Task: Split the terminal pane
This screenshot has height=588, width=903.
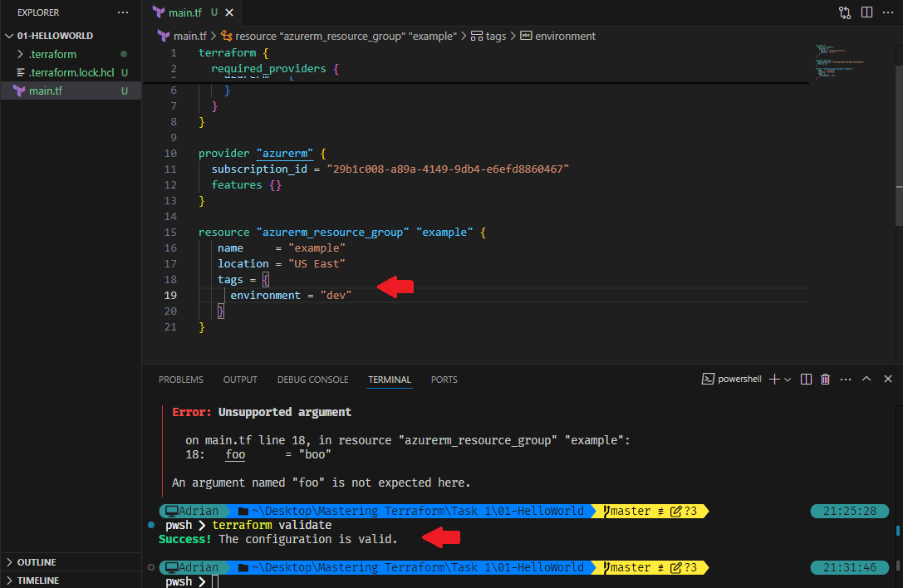Action: [x=806, y=379]
